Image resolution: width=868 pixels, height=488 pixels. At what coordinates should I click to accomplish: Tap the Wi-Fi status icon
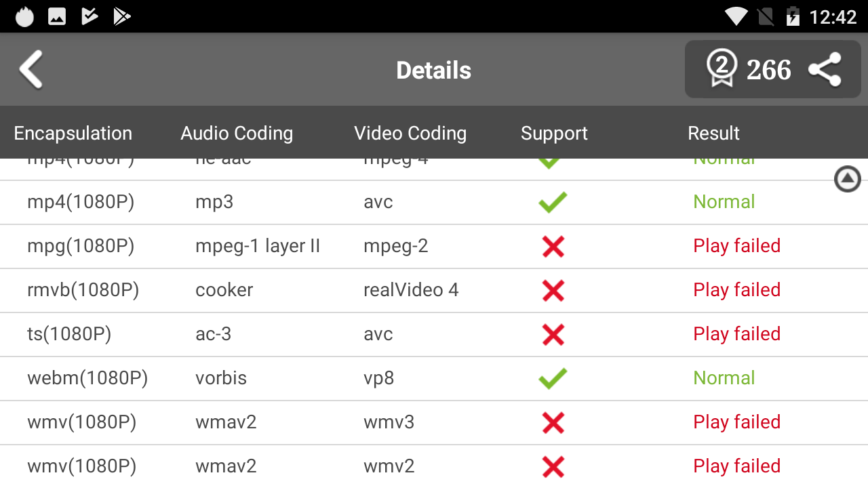tap(736, 16)
